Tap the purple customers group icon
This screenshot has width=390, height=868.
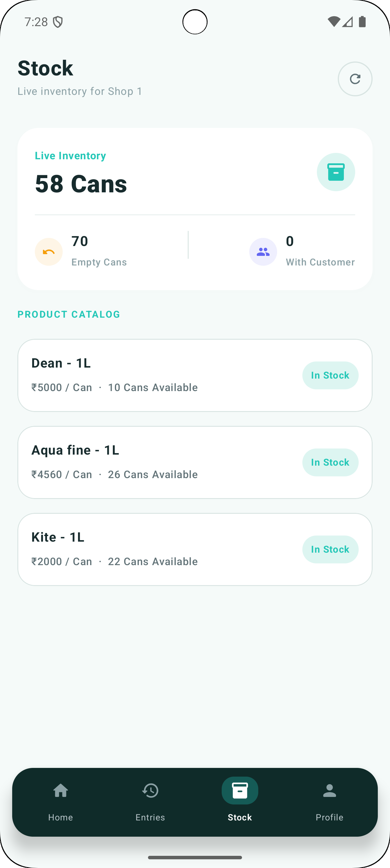(x=263, y=252)
